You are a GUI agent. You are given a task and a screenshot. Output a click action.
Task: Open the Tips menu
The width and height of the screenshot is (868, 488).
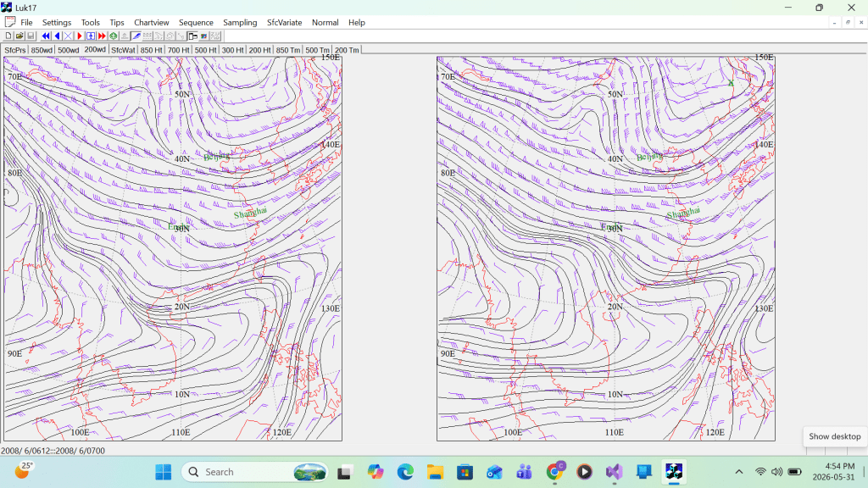tap(117, 23)
